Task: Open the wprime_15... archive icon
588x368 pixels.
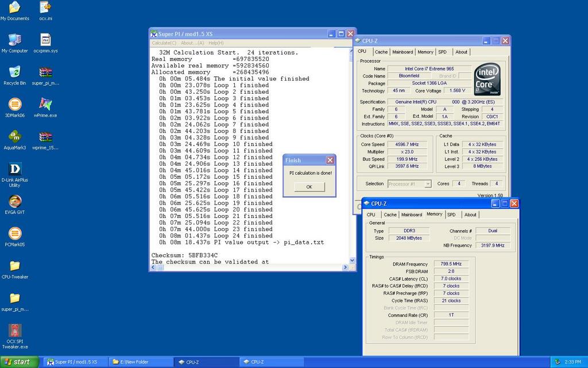Action: point(45,137)
